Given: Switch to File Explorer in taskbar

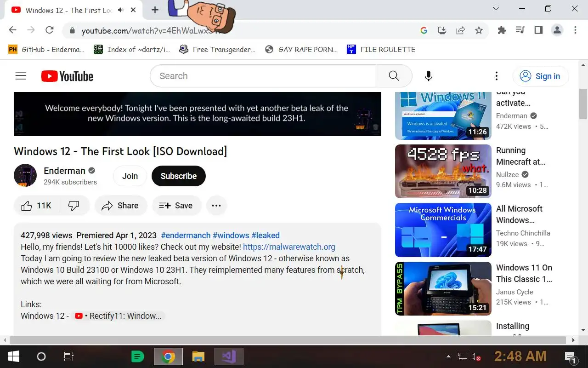Looking at the screenshot, I should coord(198,356).
